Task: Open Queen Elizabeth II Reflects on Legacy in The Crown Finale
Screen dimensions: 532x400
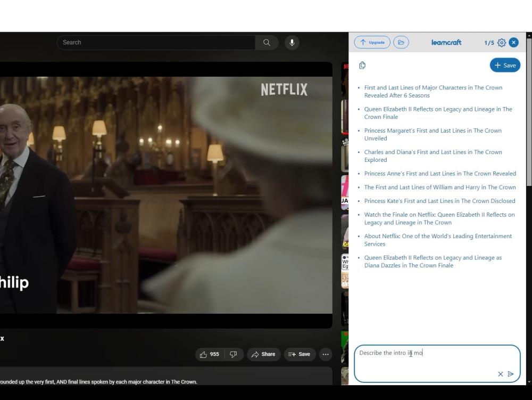Action: 438,113
